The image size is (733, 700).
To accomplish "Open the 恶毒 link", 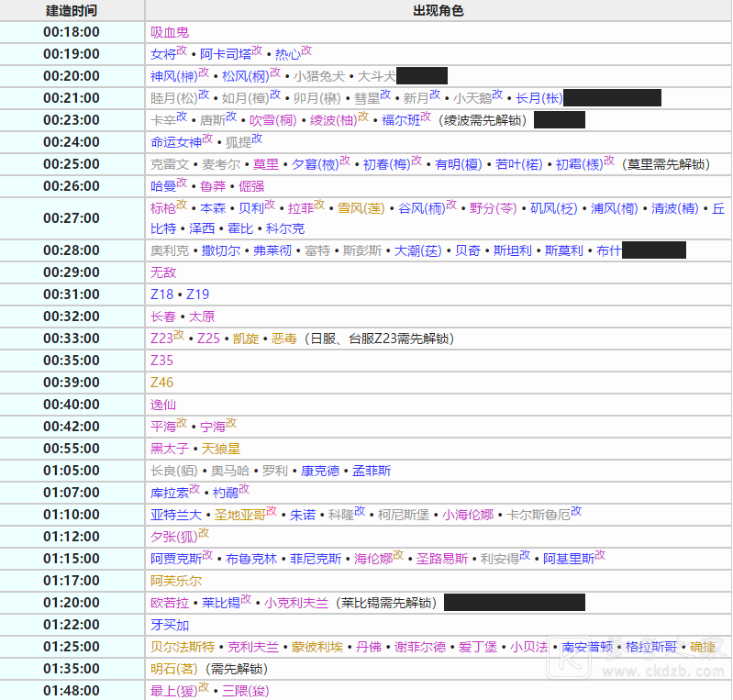I will pos(284,339).
